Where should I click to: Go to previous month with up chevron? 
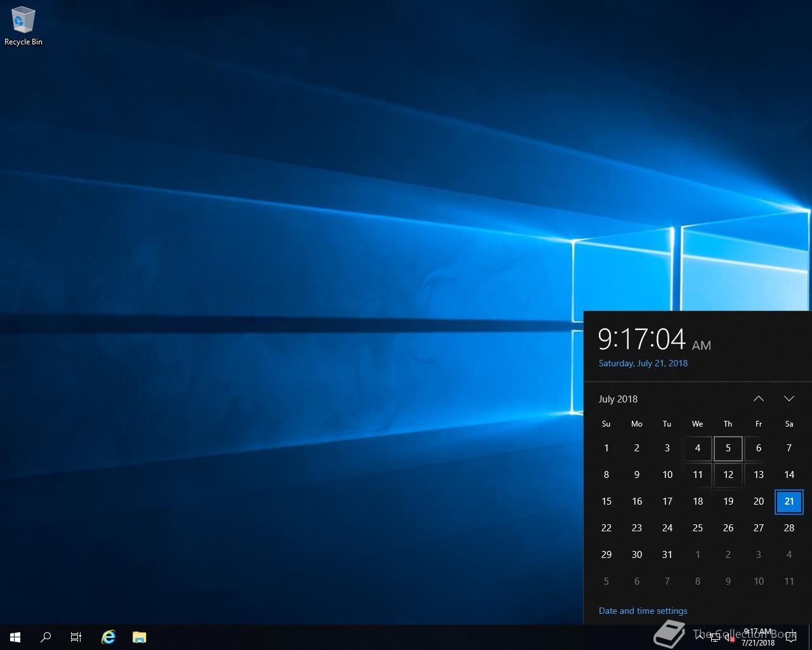759,399
